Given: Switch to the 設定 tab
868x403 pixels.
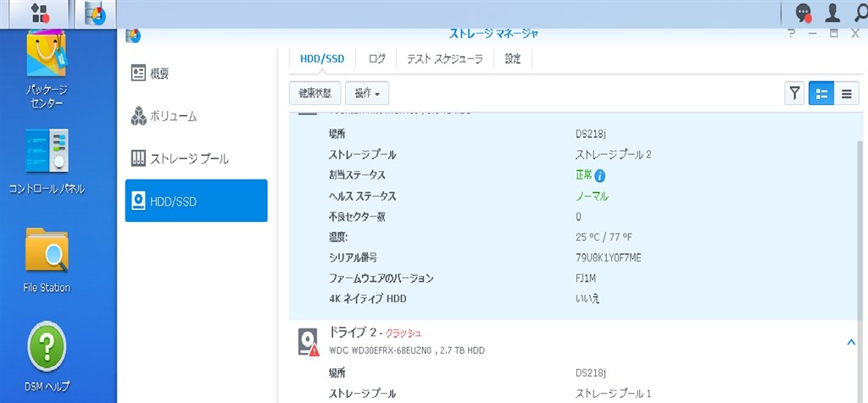Looking at the screenshot, I should click(513, 59).
